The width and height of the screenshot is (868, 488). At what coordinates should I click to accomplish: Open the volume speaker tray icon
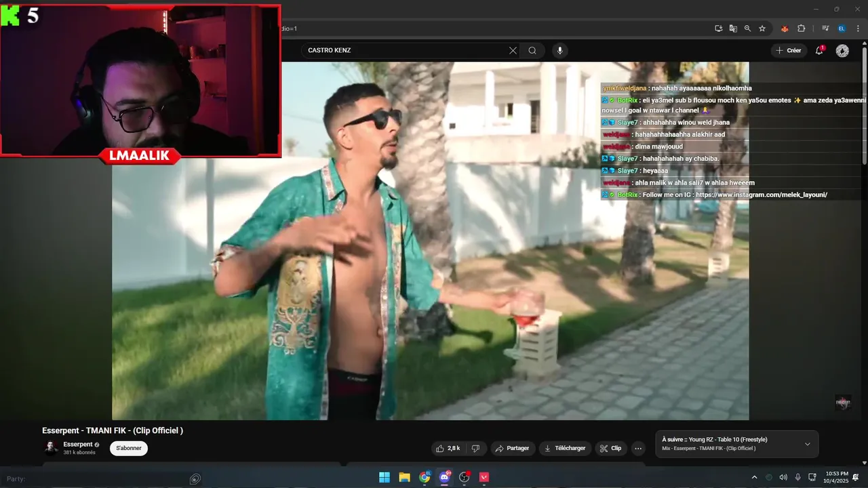783,477
